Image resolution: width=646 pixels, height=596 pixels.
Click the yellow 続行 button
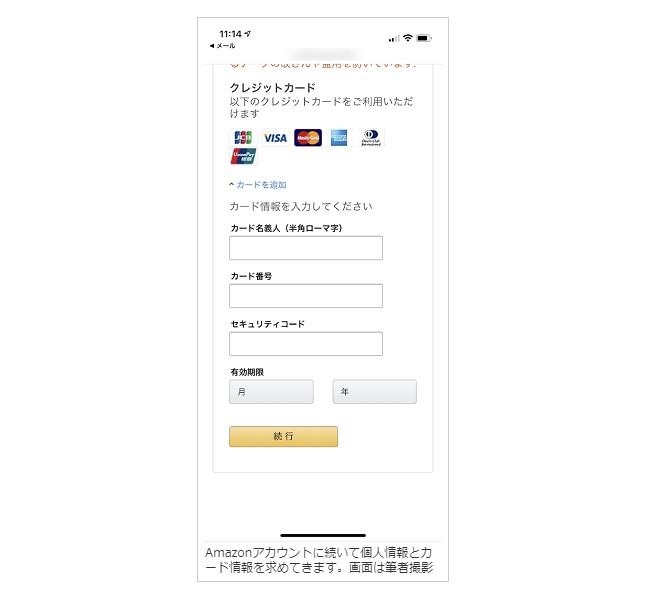(283, 436)
